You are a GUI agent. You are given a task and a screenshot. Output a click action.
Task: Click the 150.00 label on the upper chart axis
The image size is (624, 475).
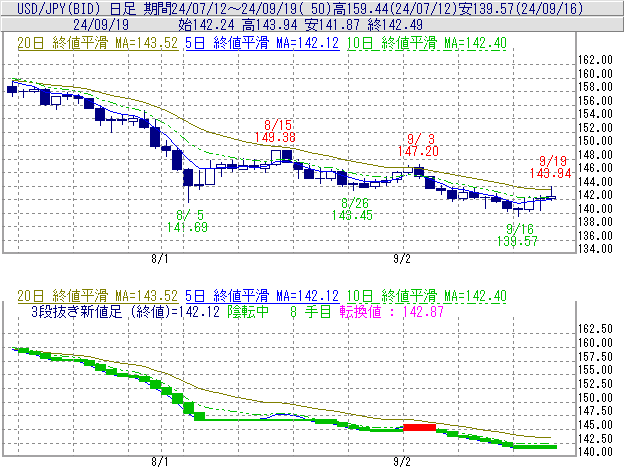(595, 141)
